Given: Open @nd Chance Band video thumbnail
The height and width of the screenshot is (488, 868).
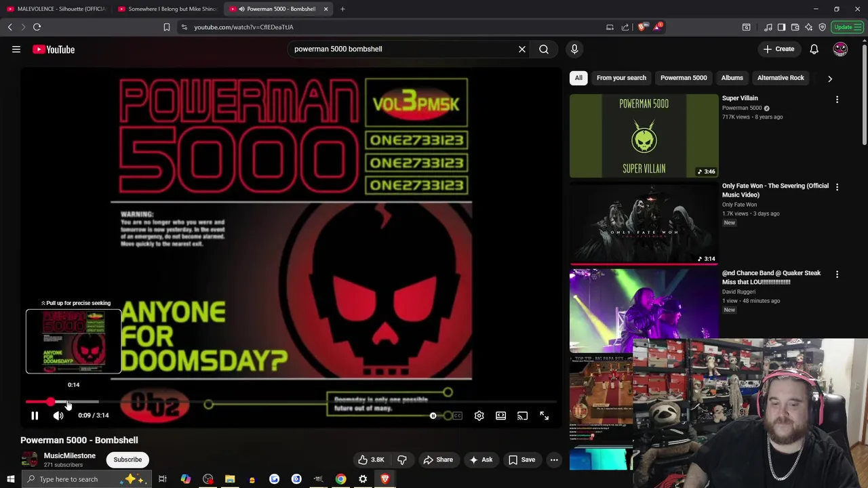Looking at the screenshot, I should (644, 303).
